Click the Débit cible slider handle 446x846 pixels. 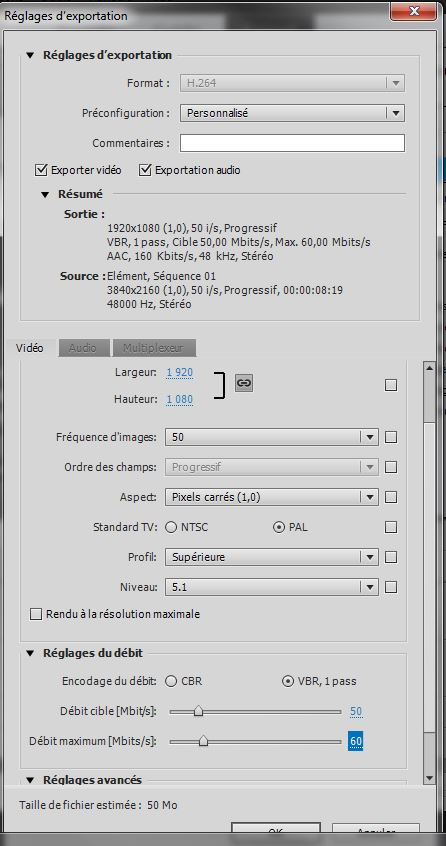point(198,712)
